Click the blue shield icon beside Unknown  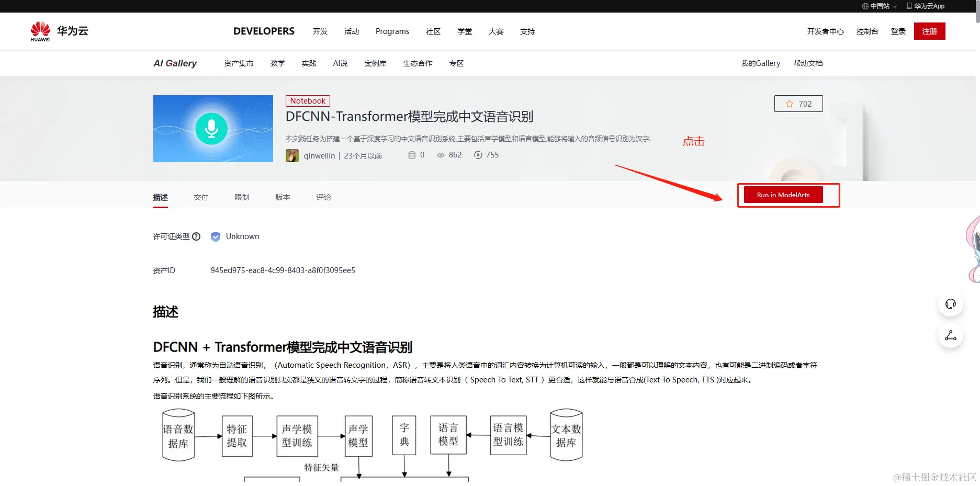215,236
